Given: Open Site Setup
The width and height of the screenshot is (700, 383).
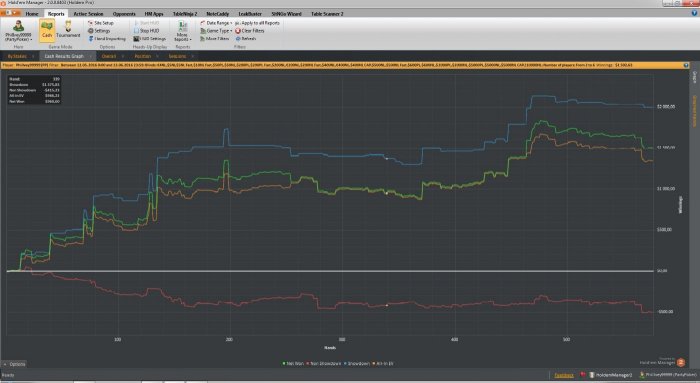Looking at the screenshot, I should point(101,23).
